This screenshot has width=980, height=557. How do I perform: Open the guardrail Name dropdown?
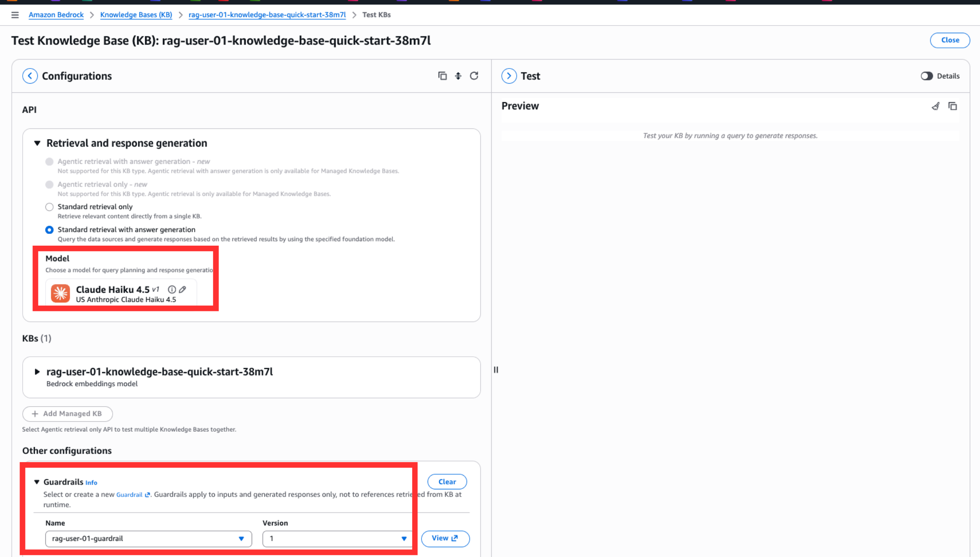[148, 539]
